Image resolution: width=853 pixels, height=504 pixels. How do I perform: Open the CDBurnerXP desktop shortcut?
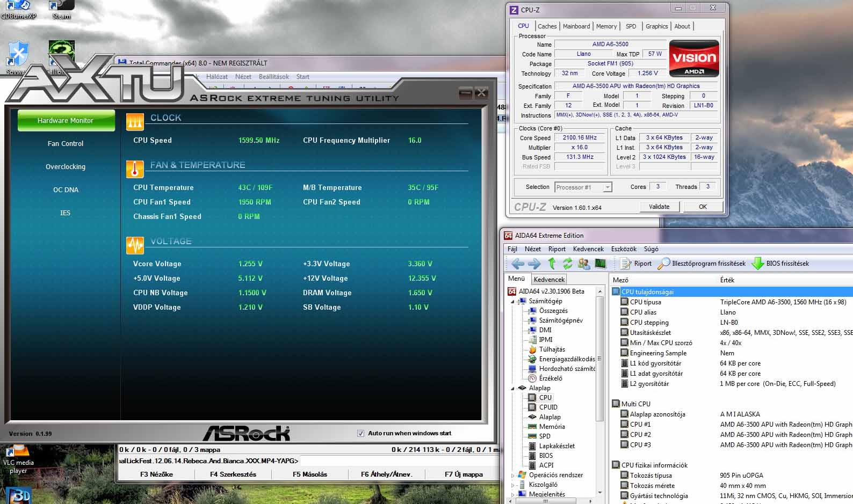tap(18, 10)
